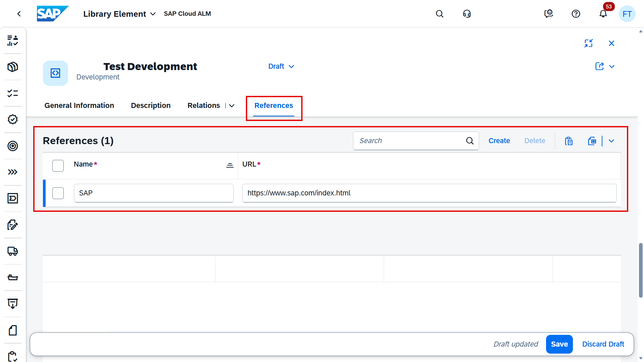The height and width of the screenshot is (362, 644).
Task: Open the Draft status dropdown
Action: pos(281,66)
